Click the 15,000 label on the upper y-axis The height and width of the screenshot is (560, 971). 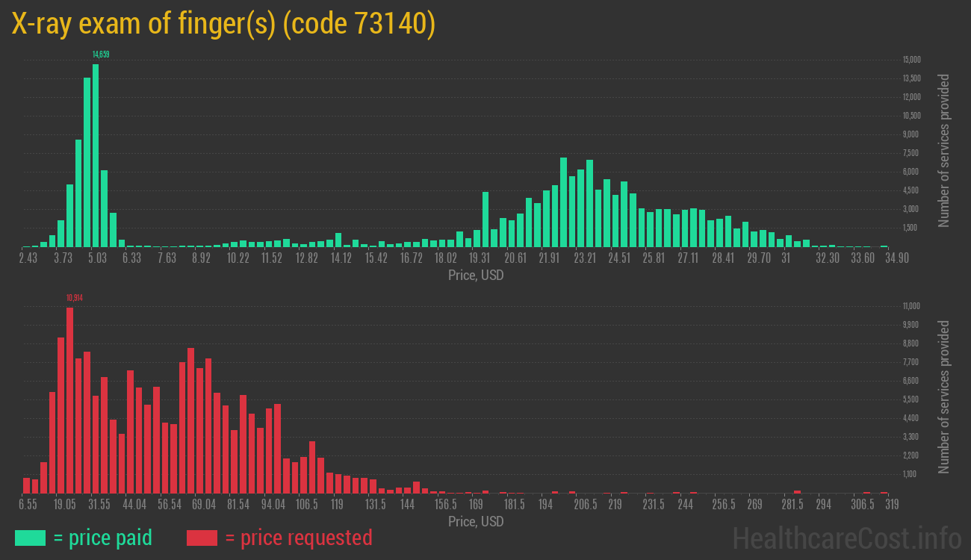coord(911,60)
